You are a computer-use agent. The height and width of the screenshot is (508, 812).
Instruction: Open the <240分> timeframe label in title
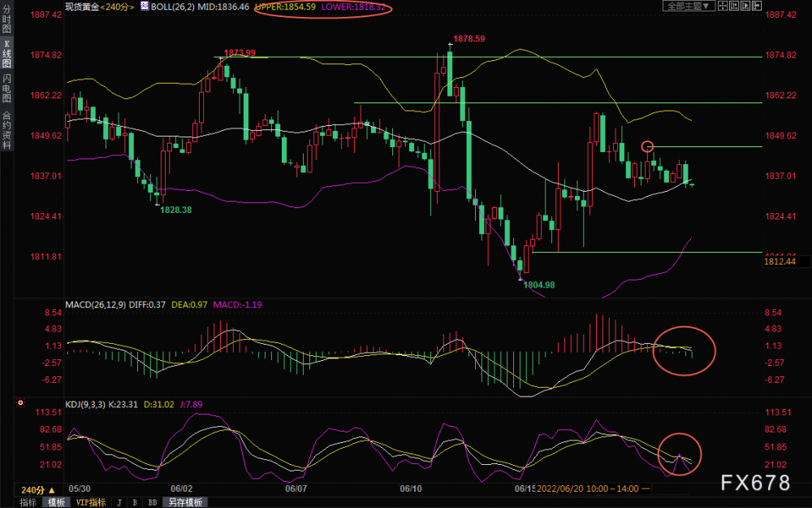(x=118, y=7)
